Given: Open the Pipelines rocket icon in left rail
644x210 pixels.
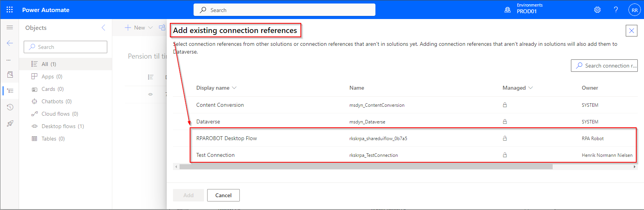Looking at the screenshot, I should pos(10,123).
